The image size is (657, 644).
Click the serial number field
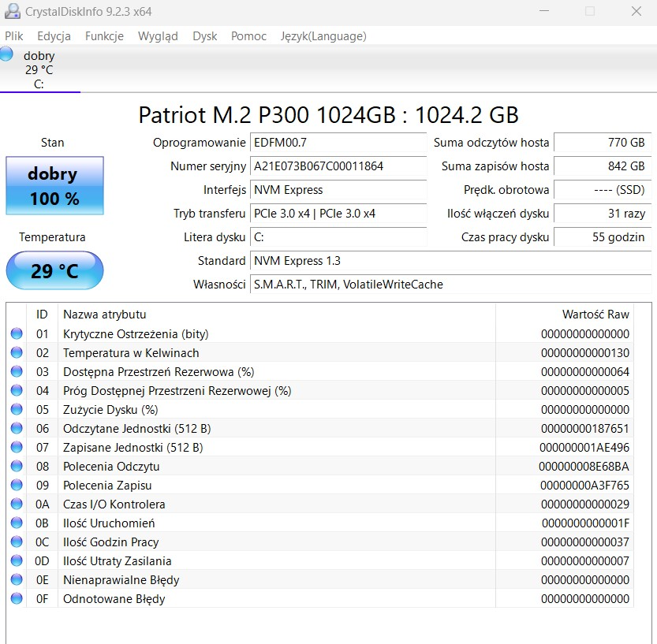point(338,166)
